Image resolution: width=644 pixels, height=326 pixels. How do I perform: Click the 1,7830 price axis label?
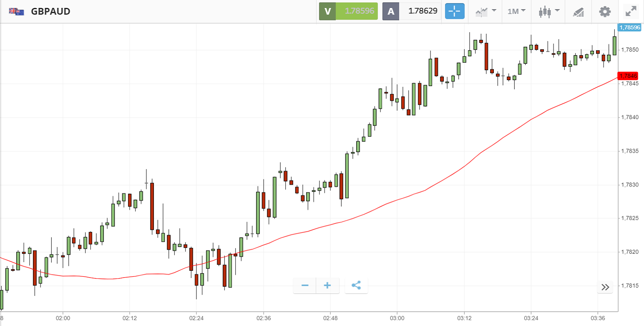(630, 184)
